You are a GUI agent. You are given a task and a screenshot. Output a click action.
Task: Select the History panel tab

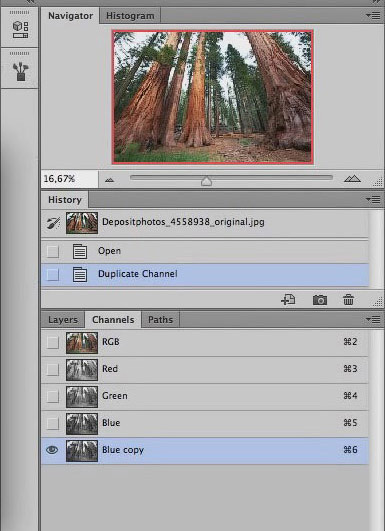coord(65,200)
